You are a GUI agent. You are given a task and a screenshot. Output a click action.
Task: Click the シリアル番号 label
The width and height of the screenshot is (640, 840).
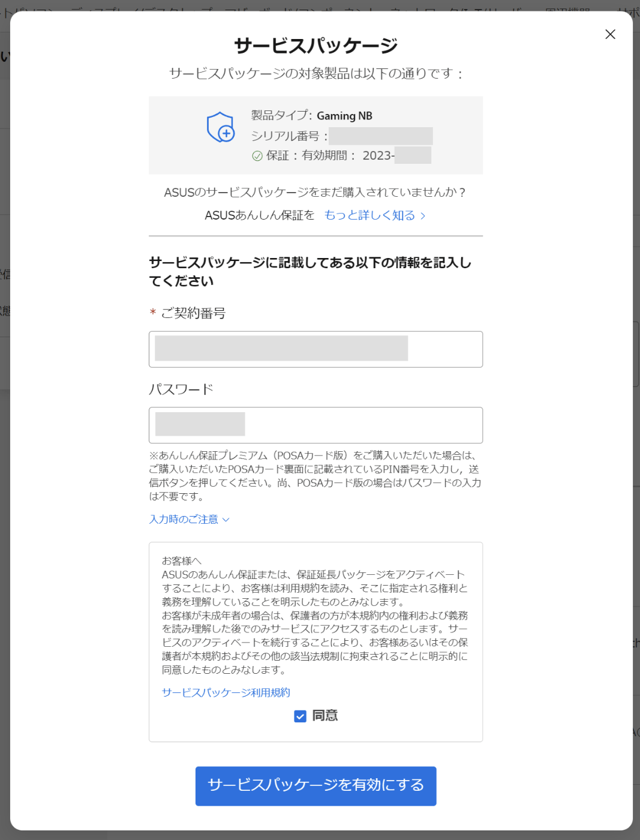[289, 136]
